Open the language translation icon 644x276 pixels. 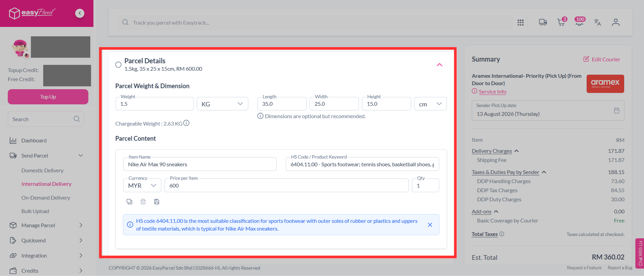point(597,22)
